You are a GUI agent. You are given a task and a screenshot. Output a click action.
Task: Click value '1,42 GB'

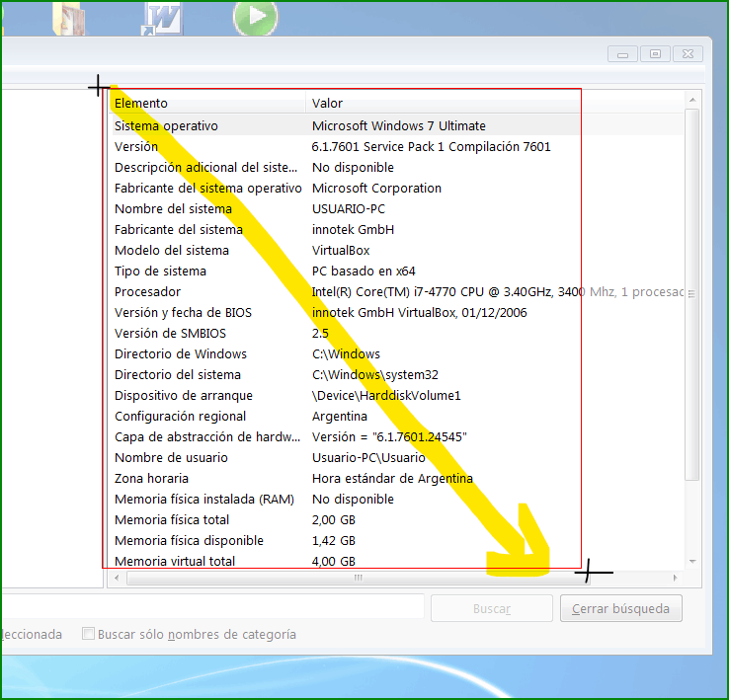(x=333, y=540)
